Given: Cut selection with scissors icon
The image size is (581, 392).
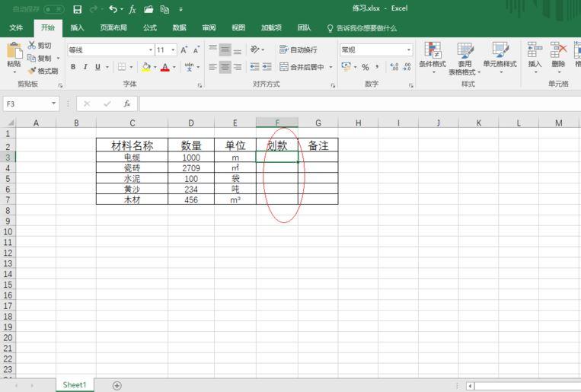Looking at the screenshot, I should (32, 45).
